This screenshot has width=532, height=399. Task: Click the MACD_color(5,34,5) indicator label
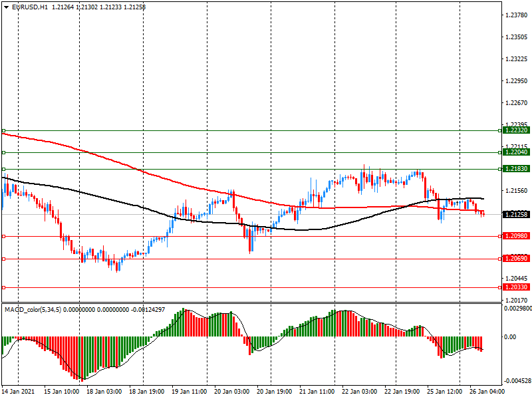click(33, 309)
